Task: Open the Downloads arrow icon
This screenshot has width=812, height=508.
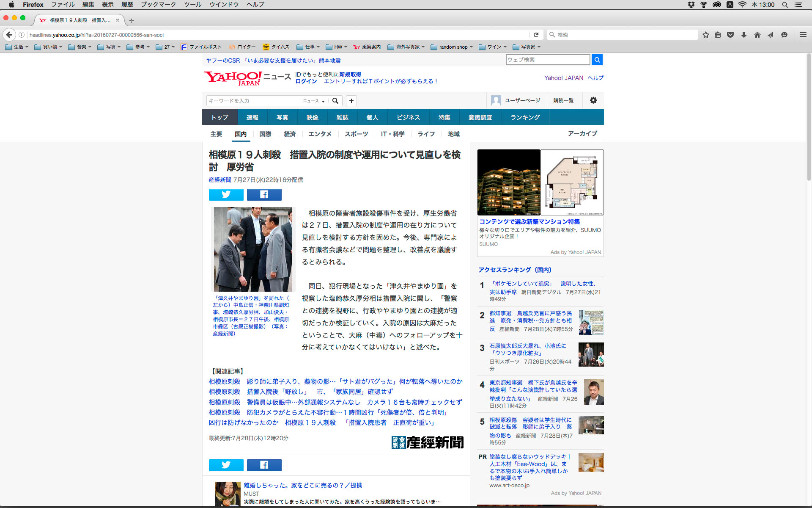Action: [x=744, y=35]
